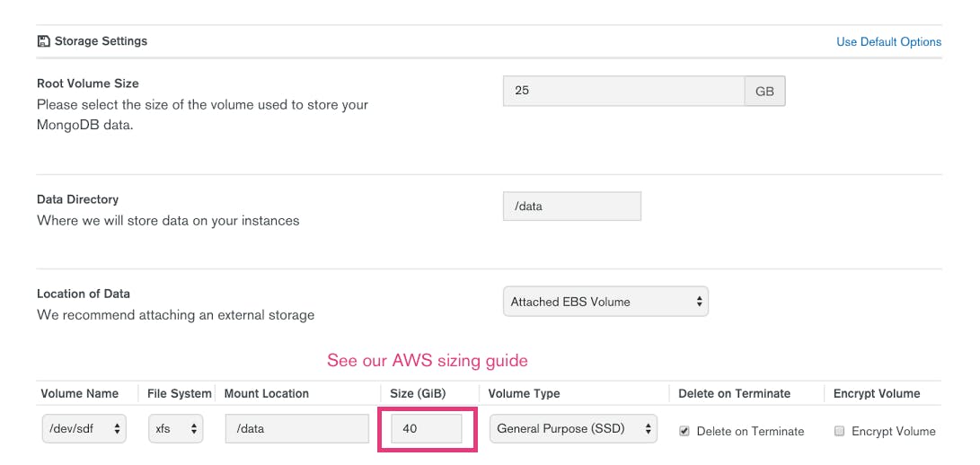Uncheck the Delete on Terminate checkbox
The image size is (980, 465).
[x=684, y=431]
